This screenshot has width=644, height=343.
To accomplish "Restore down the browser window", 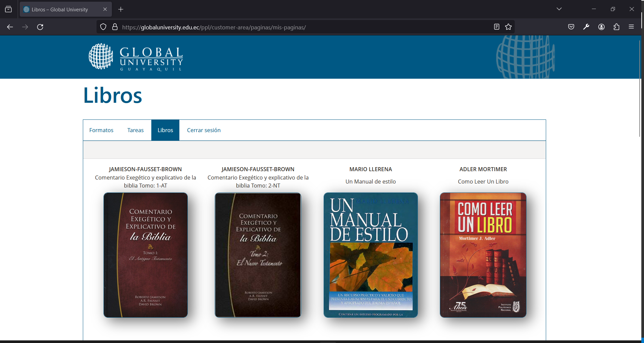I will pyautogui.click(x=613, y=9).
